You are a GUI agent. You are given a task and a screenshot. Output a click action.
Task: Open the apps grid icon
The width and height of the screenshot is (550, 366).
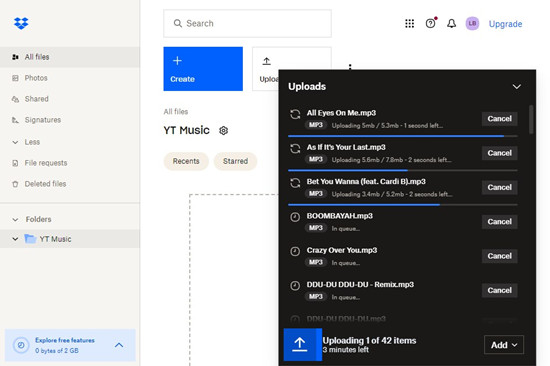(409, 24)
